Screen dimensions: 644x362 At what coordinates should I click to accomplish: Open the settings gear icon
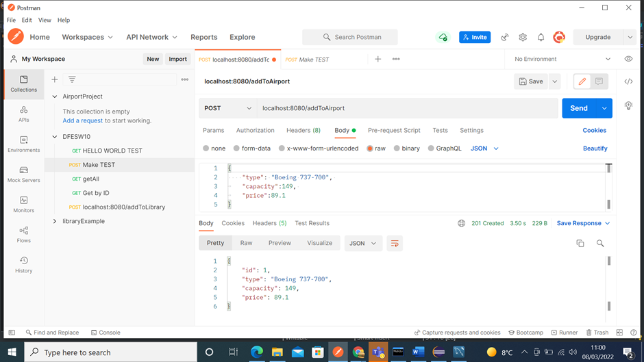pos(523,38)
